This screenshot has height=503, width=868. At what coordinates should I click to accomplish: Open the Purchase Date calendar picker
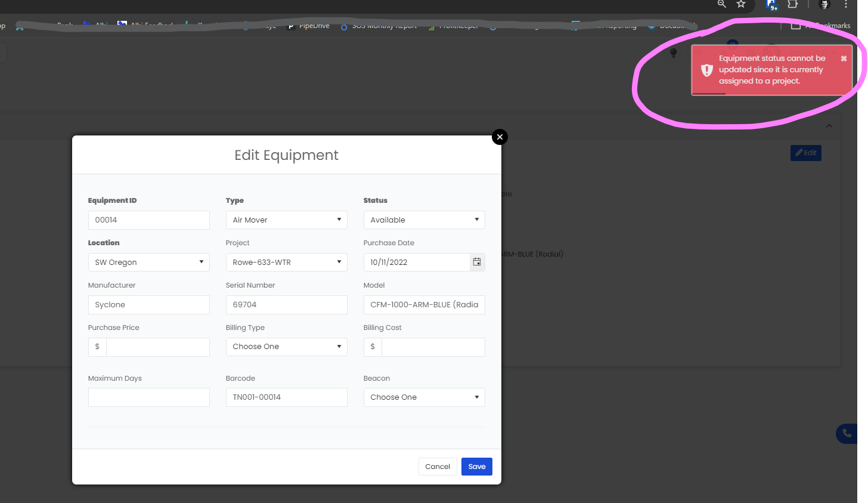(477, 262)
